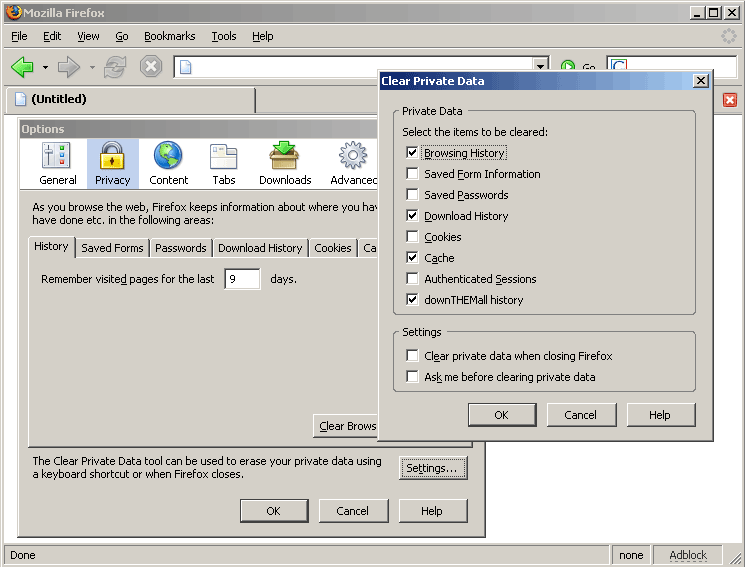Uncheck Browsing History checkbox
Screen dimensions: 745x567
click(x=412, y=153)
